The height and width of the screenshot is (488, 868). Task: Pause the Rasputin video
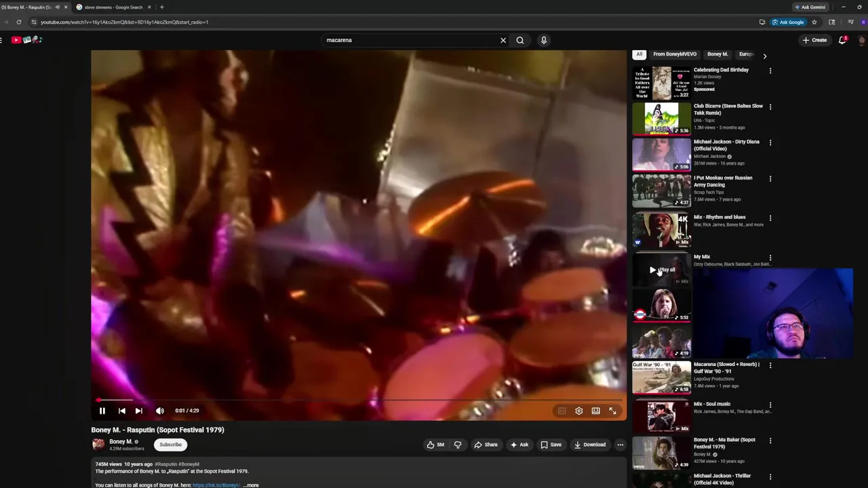(x=102, y=411)
